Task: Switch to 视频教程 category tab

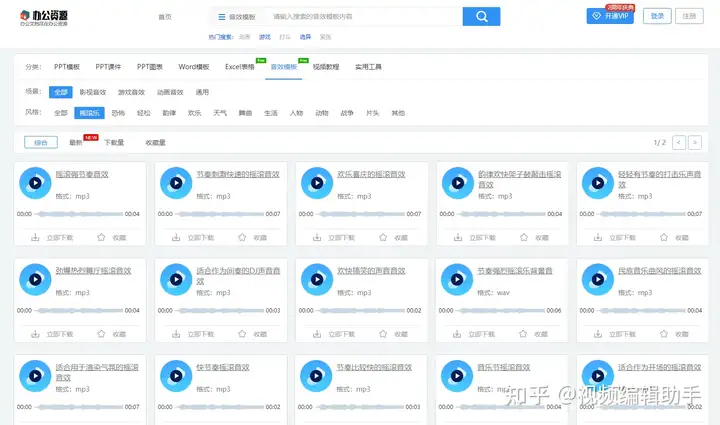Action: (326, 67)
